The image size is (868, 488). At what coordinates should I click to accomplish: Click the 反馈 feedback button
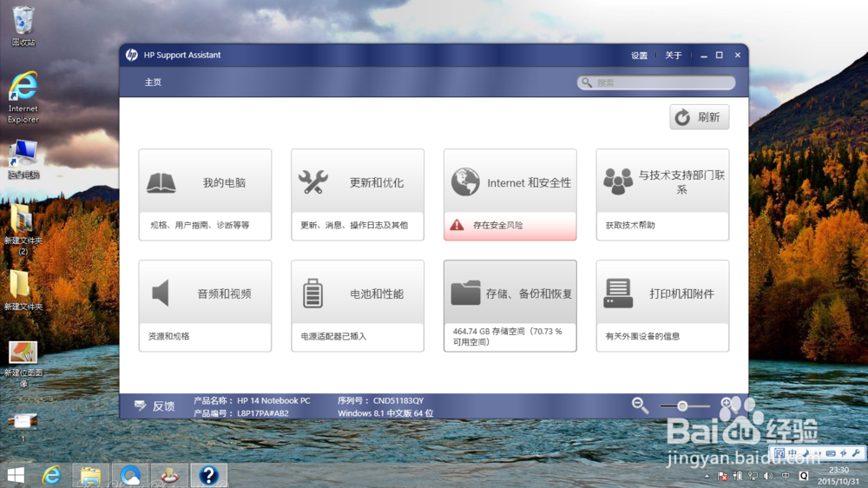click(155, 406)
